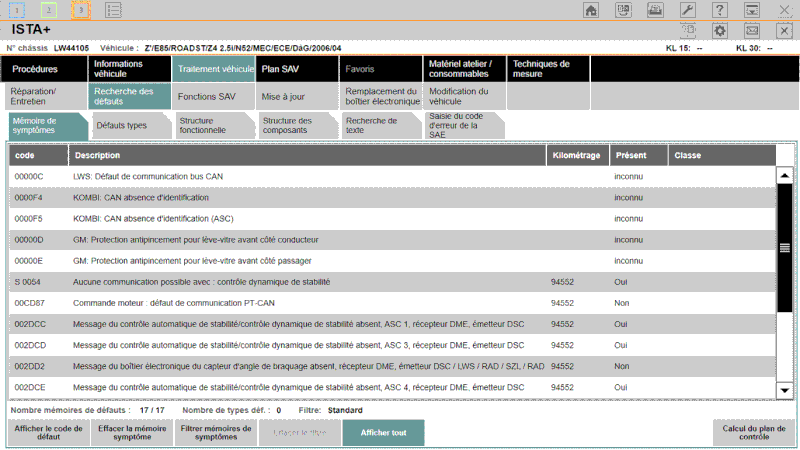Open Remplacement du boîtier électronique
This screenshot has height=450, width=800.
click(x=381, y=96)
